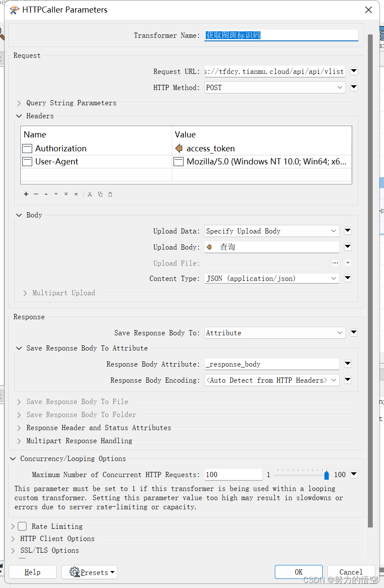
Task: Expand the Multipart Upload section
Action: click(x=25, y=293)
